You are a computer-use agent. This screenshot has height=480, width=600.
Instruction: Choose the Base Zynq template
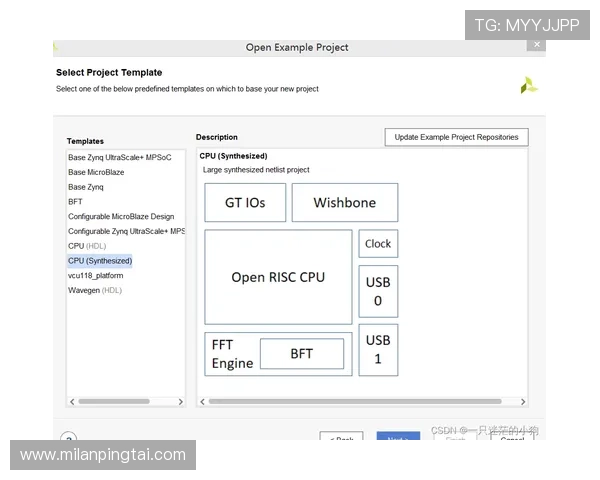point(86,187)
